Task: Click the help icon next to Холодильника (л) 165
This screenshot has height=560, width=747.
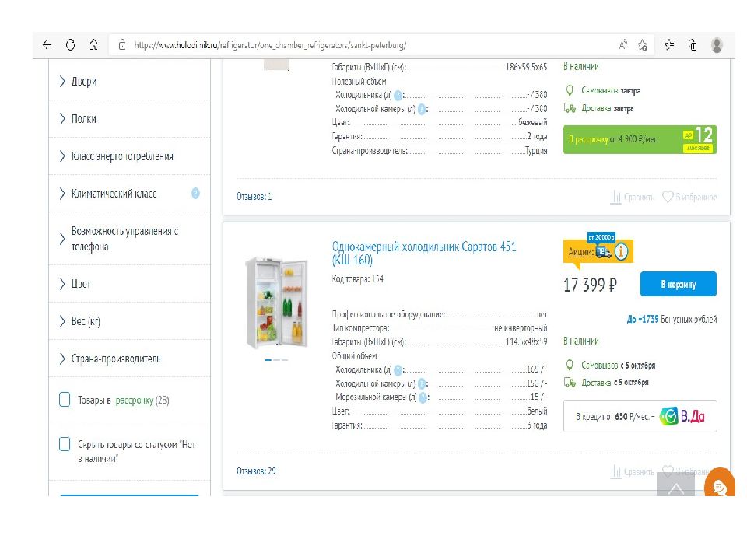Action: tap(398, 369)
